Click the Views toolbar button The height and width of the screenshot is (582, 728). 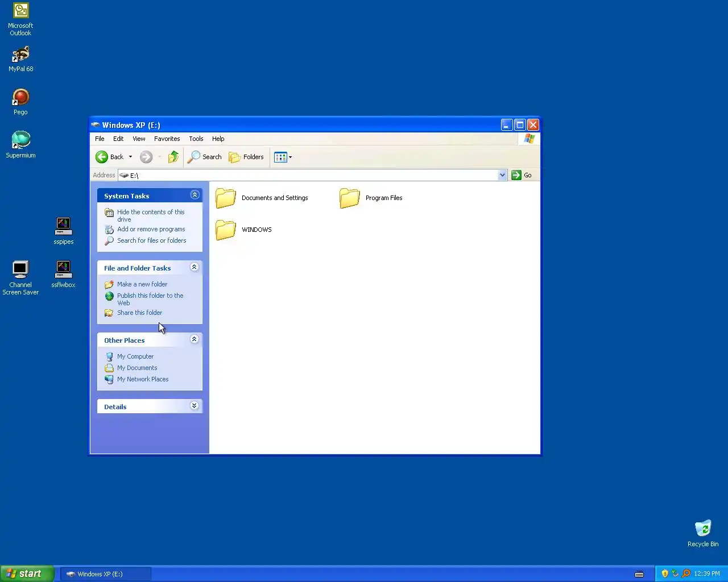280,157
